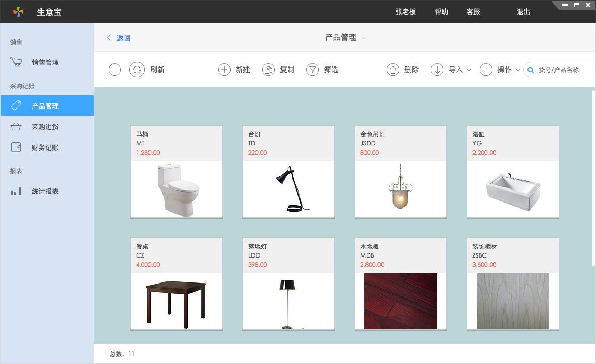Open the 帮助 menu in the top bar
Screen dimensions: 596x364
point(441,11)
